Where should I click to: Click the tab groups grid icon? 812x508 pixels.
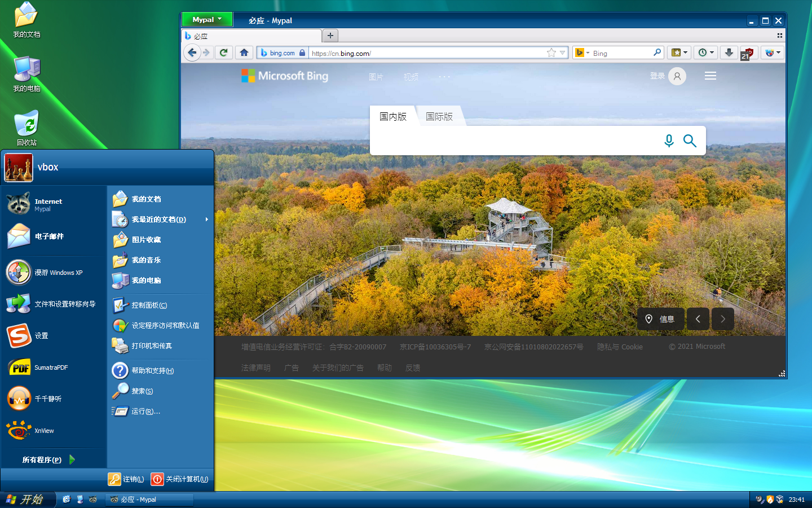pyautogui.click(x=780, y=36)
